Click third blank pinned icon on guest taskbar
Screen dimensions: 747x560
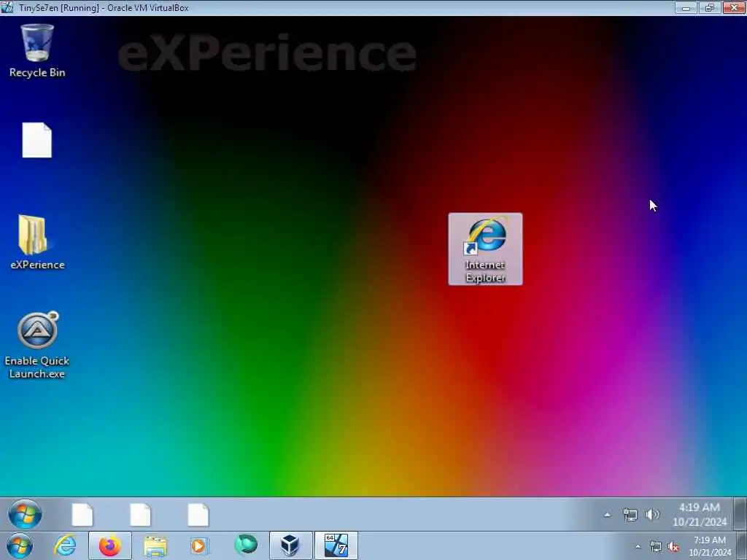click(x=198, y=515)
